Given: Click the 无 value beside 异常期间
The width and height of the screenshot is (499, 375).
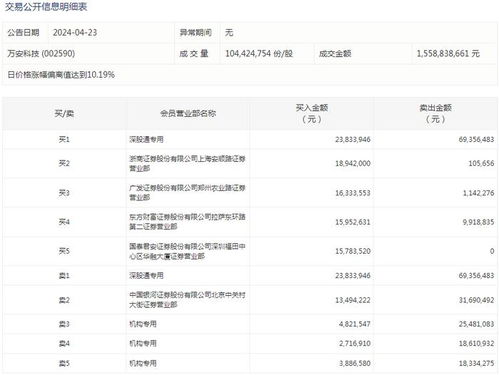Looking at the screenshot, I should (229, 33).
